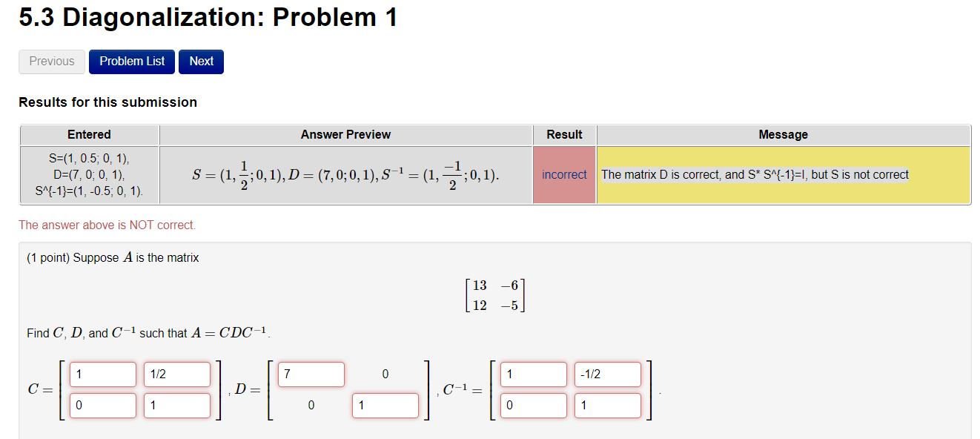Screen dimensions: 980x439
Task: Click the Previous button
Action: (x=52, y=62)
